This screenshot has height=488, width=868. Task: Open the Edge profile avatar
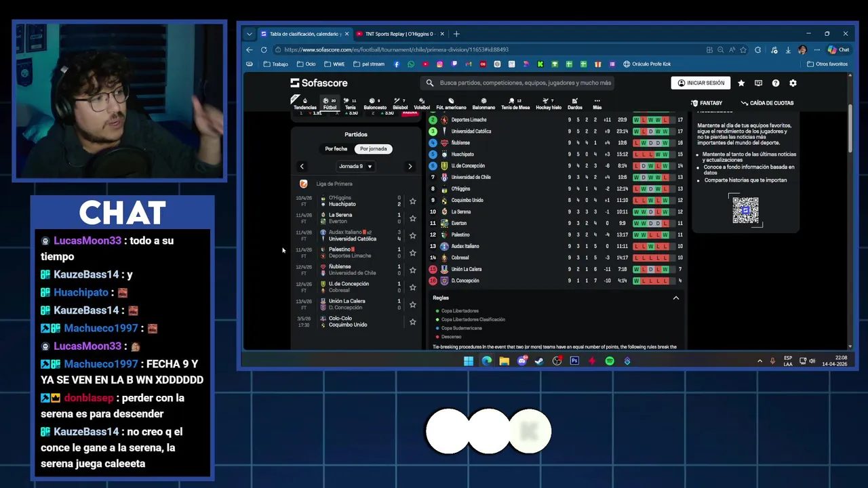click(802, 49)
